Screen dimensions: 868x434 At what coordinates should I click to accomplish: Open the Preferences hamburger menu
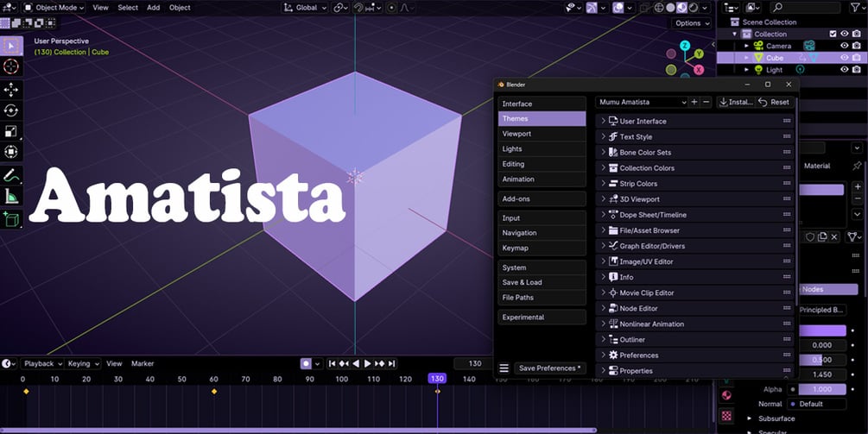[x=504, y=368]
